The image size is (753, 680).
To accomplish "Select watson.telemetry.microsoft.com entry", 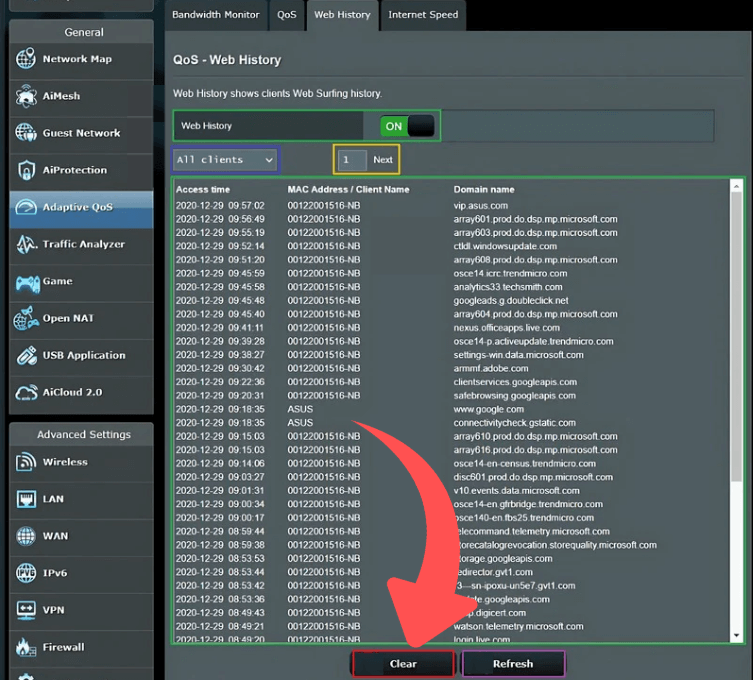I will (518, 627).
